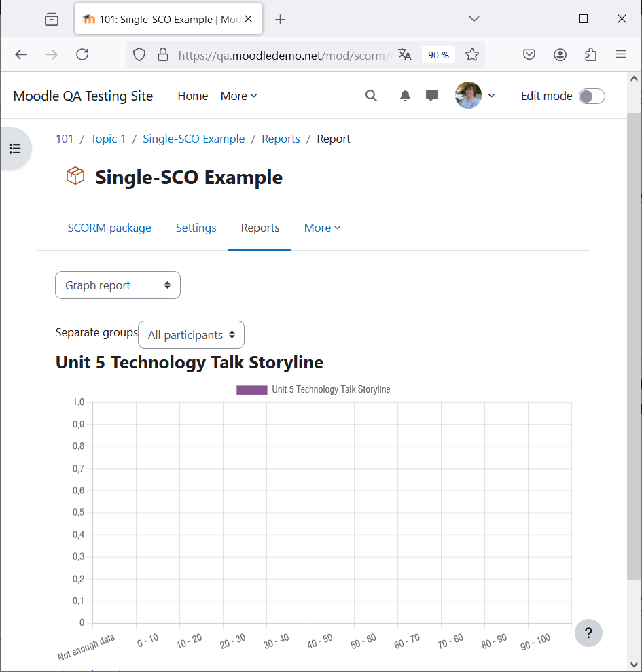The width and height of the screenshot is (642, 672).
Task: Expand the More tab dropdown
Action: 322,228
